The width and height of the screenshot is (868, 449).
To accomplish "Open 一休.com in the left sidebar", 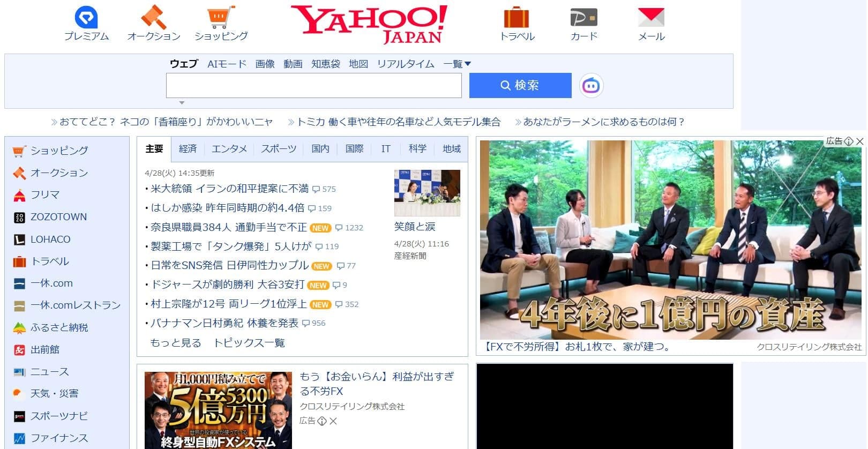I will coord(51,283).
